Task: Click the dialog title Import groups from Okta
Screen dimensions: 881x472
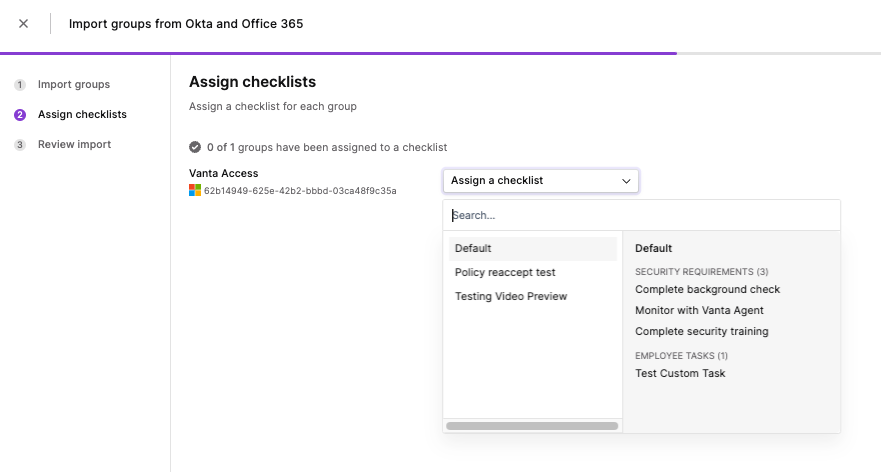Action: [186, 24]
